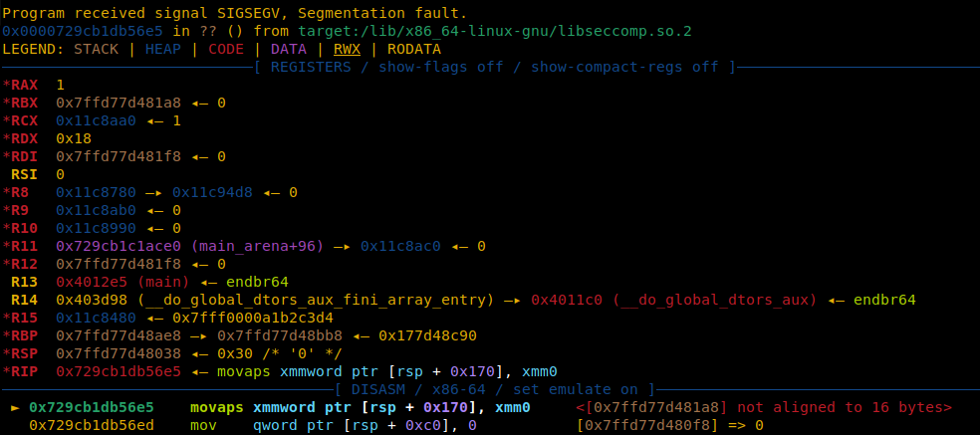980x435 pixels.
Task: Click the STACK legend label
Action: [96, 49]
